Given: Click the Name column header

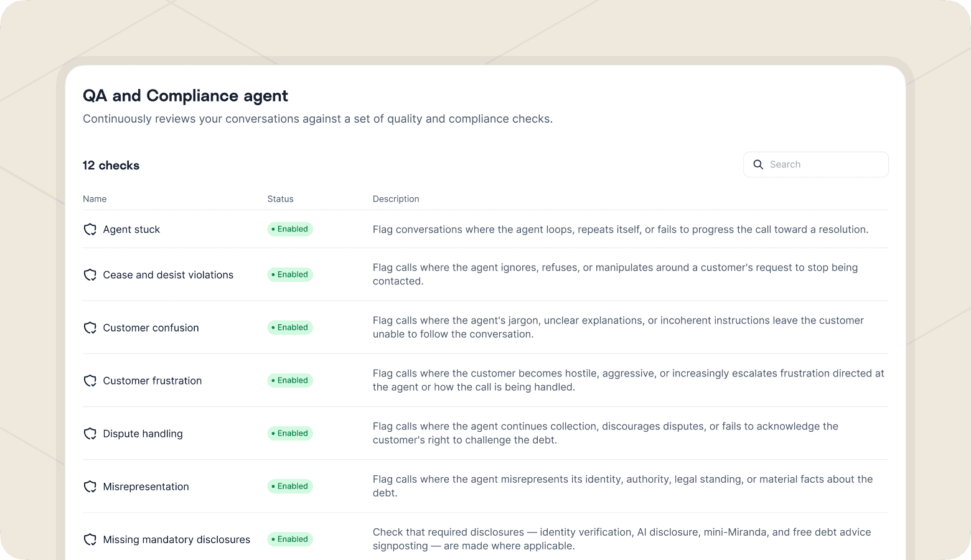Looking at the screenshot, I should pyautogui.click(x=95, y=199).
